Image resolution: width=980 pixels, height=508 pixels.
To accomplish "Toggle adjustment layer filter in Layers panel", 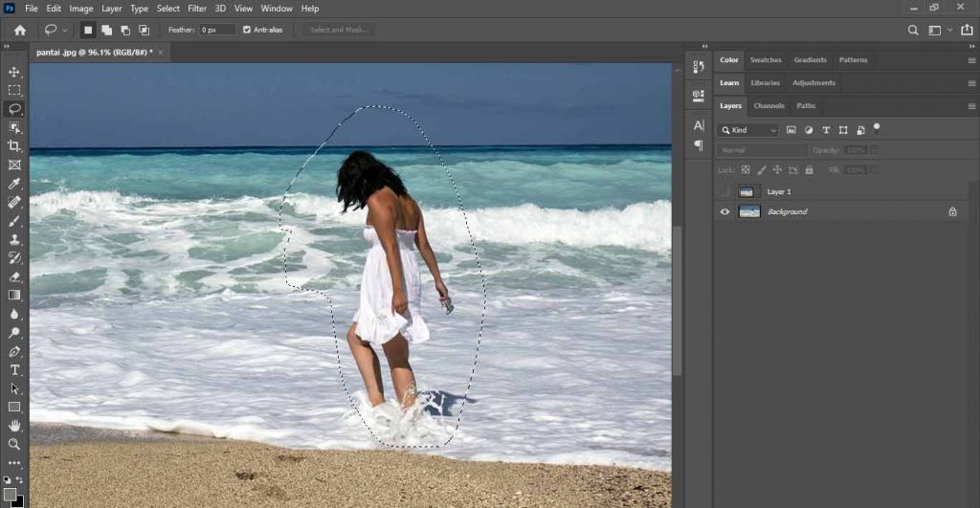I will pos(809,130).
